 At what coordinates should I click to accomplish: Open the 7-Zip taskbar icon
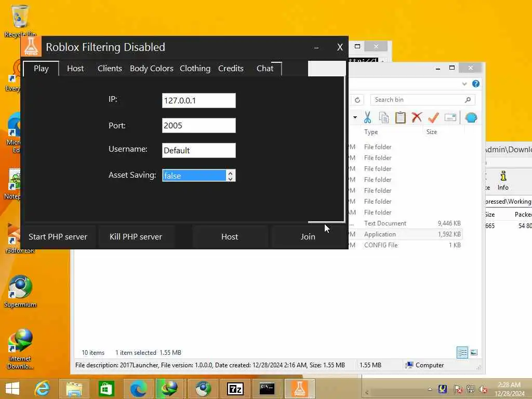tap(235, 389)
